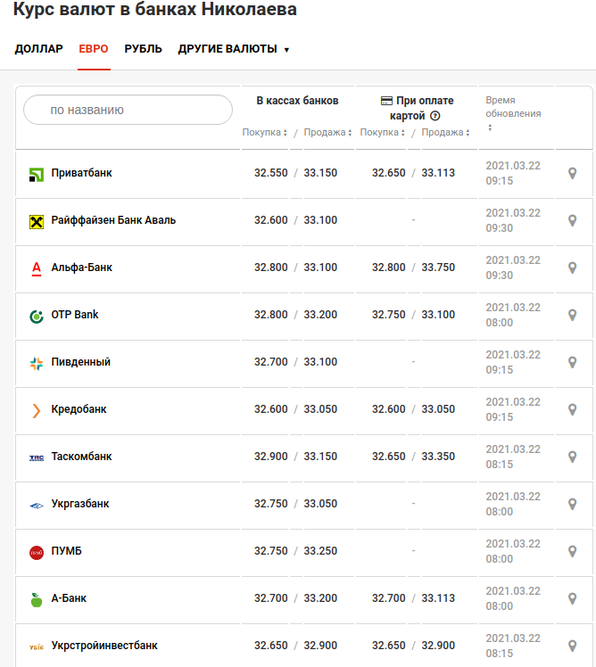Sort by Время обновления column
The image size is (596, 667).
tap(513, 113)
